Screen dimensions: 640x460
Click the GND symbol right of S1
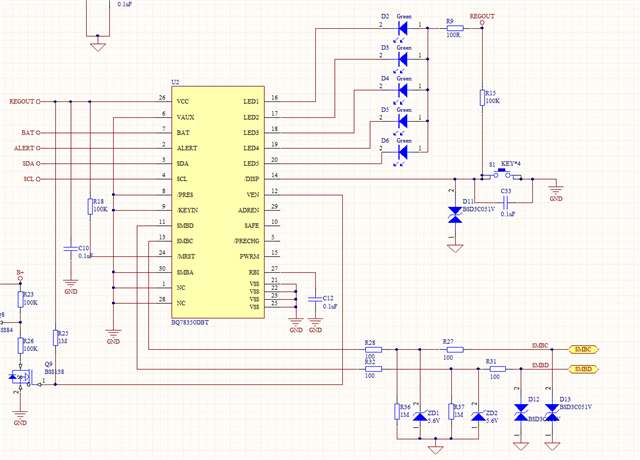[x=556, y=193]
